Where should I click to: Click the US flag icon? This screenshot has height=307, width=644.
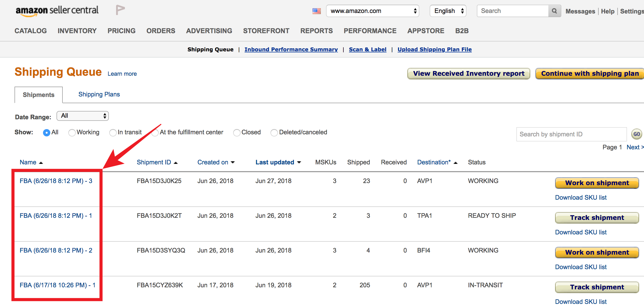(x=316, y=11)
